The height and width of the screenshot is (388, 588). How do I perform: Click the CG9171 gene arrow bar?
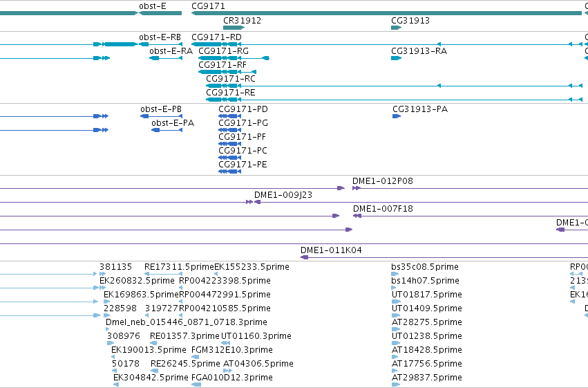coord(386,13)
